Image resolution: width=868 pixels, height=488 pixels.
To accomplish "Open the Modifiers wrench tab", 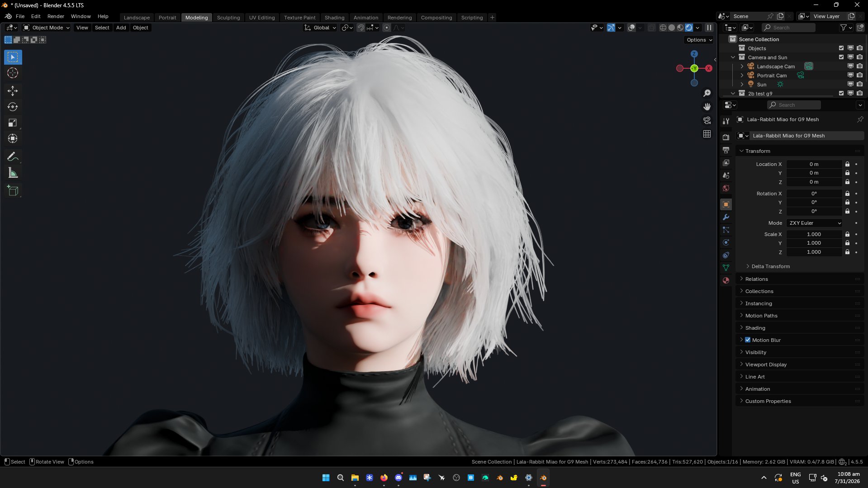I will (x=726, y=217).
